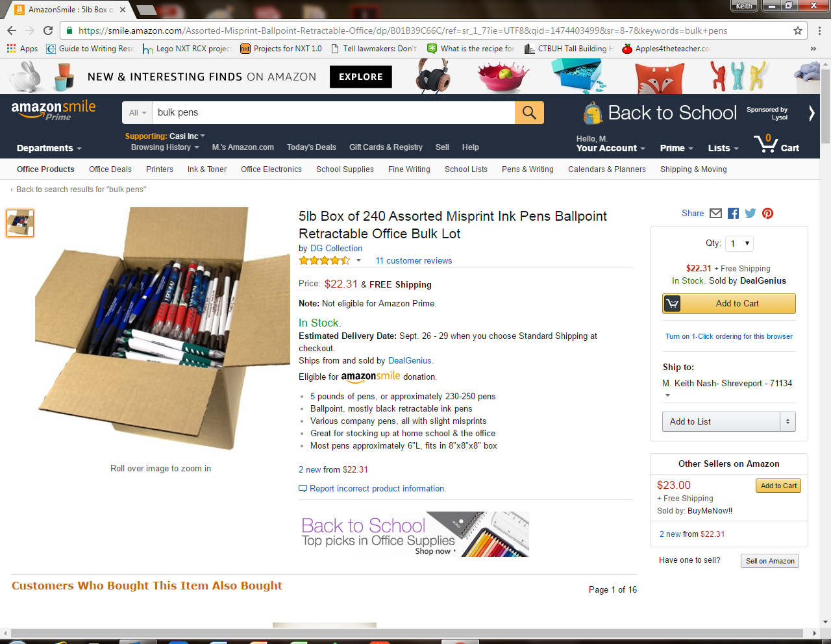Viewport: 831px width, 644px height.
Task: Open the Qty quantity dropdown
Action: (x=739, y=243)
